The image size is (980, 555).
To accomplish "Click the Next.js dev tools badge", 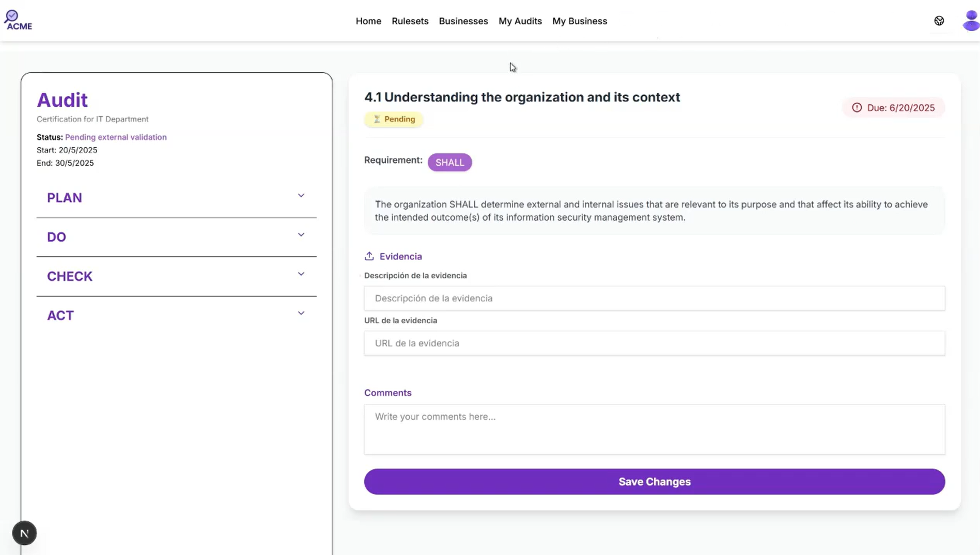I will click(x=24, y=533).
